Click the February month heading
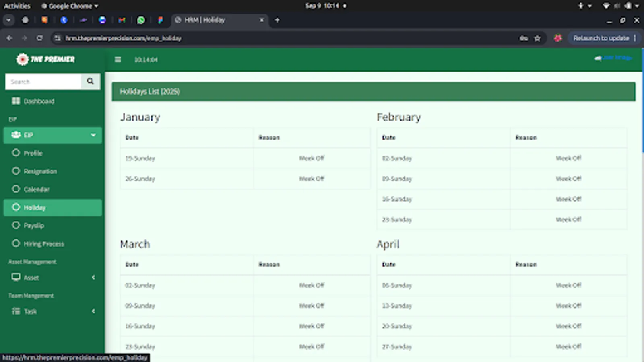Screen dimensions: 644x362 point(398,117)
